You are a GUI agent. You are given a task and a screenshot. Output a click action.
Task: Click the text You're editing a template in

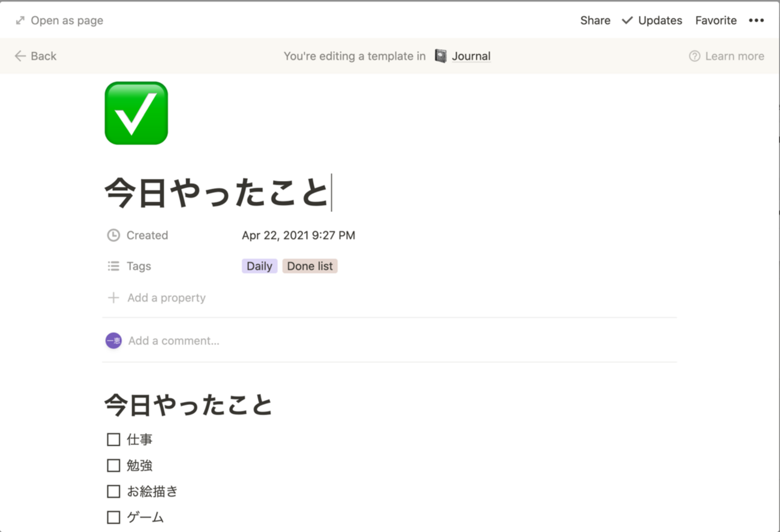[355, 56]
